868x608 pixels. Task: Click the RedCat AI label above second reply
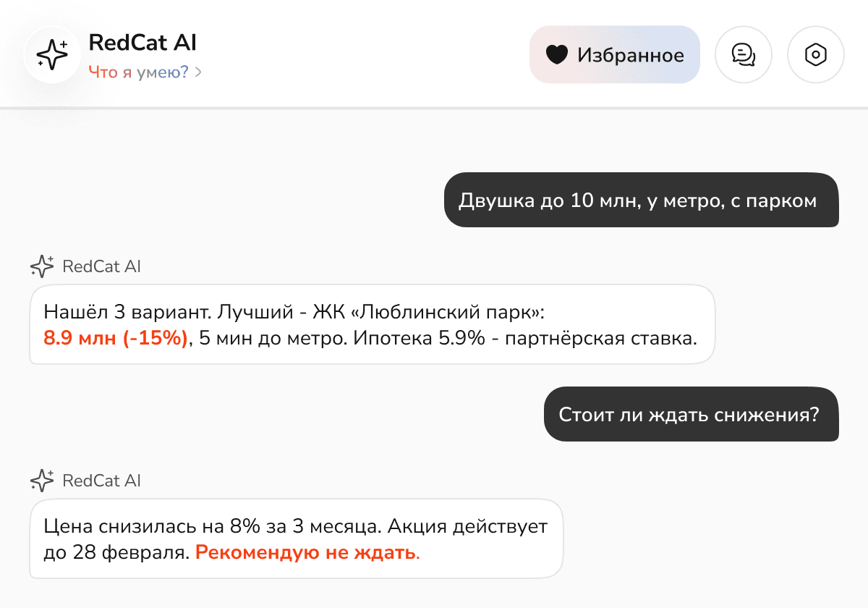(102, 481)
